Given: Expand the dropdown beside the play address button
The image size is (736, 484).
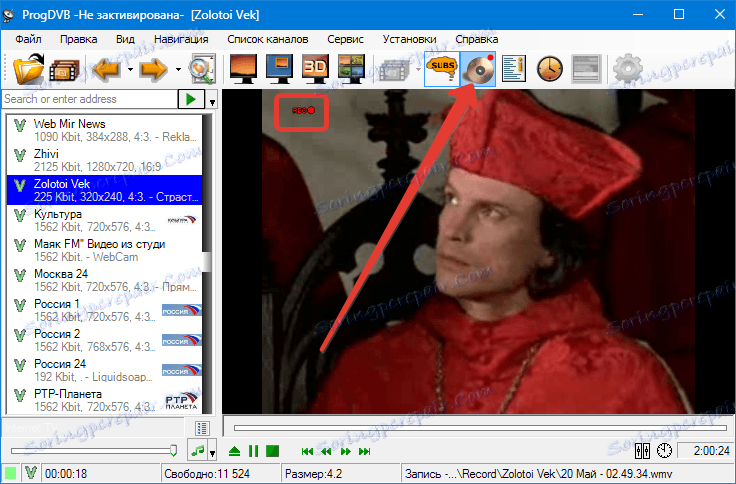Looking at the screenshot, I should pyautogui.click(x=212, y=100).
